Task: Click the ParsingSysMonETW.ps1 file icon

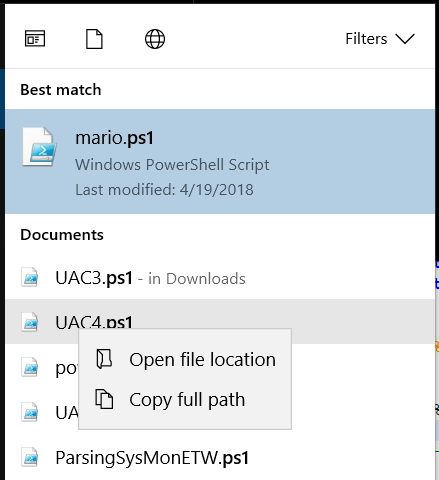Action: click(x=30, y=457)
